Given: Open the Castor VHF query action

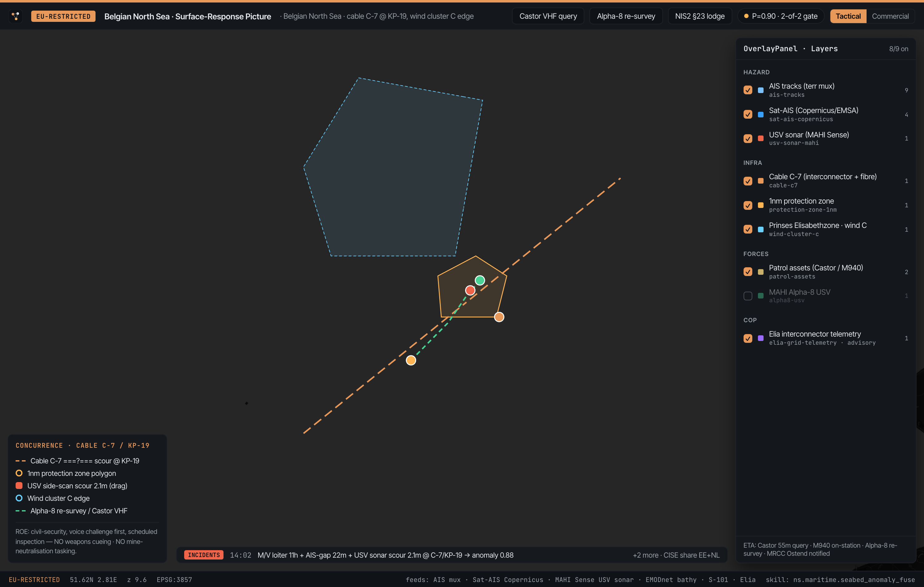Looking at the screenshot, I should click(x=548, y=16).
